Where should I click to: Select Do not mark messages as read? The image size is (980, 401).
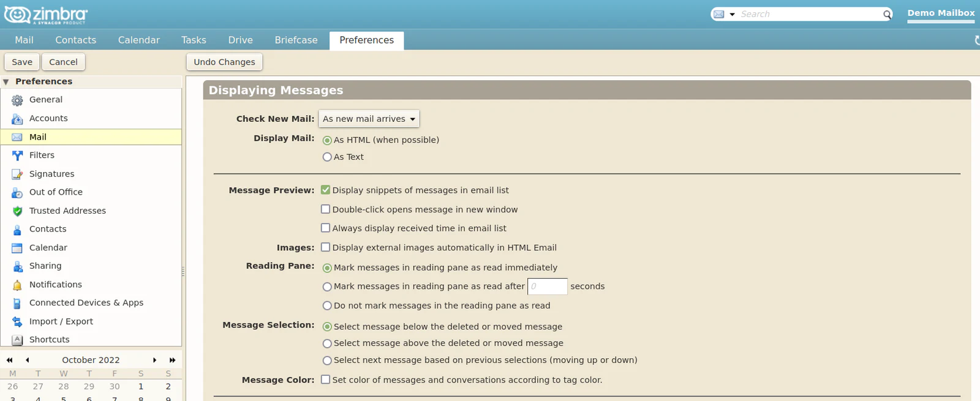[x=327, y=306]
